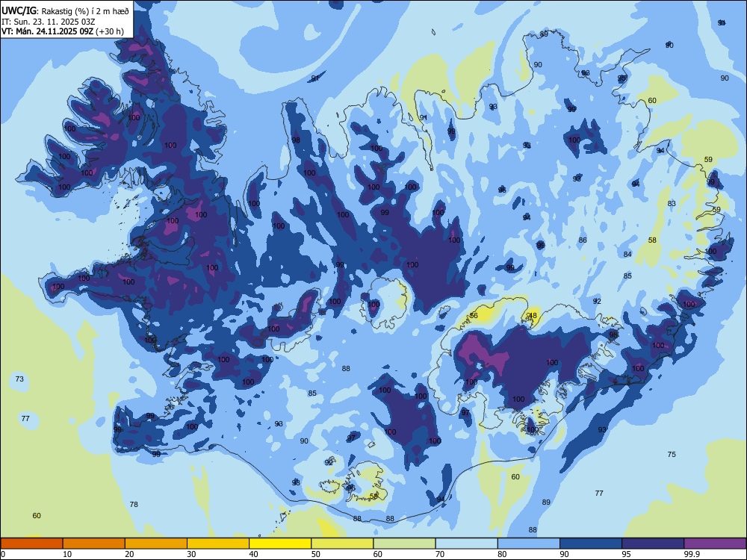This screenshot has height=560, width=747.
Task: Click the humidity value '78' over the ocean
Action: (x=134, y=504)
